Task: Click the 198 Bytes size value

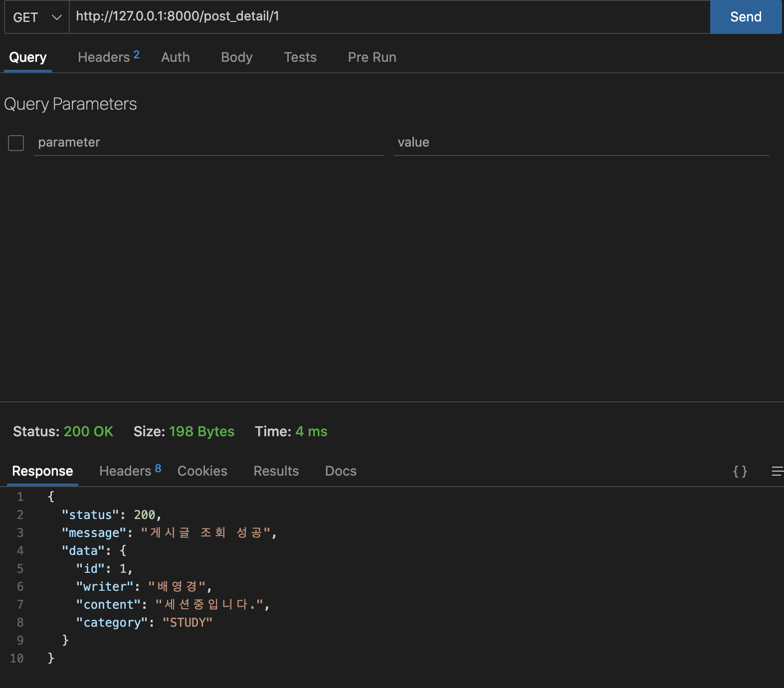Action: tap(201, 432)
